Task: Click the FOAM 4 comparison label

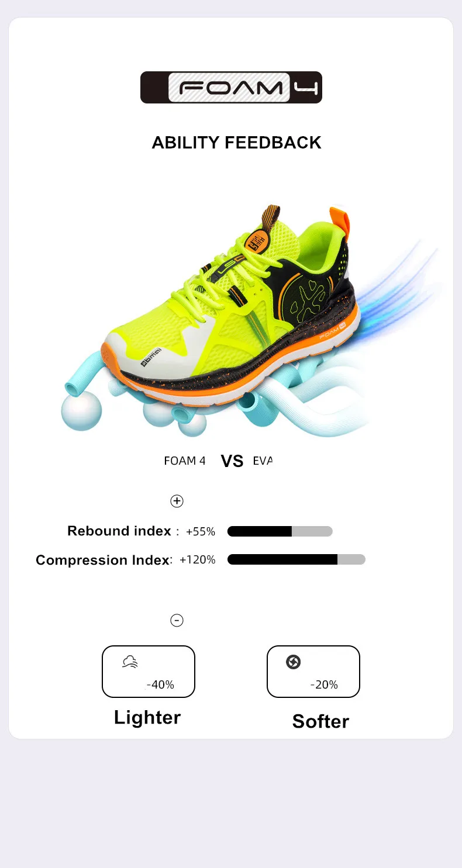Action: (x=185, y=461)
